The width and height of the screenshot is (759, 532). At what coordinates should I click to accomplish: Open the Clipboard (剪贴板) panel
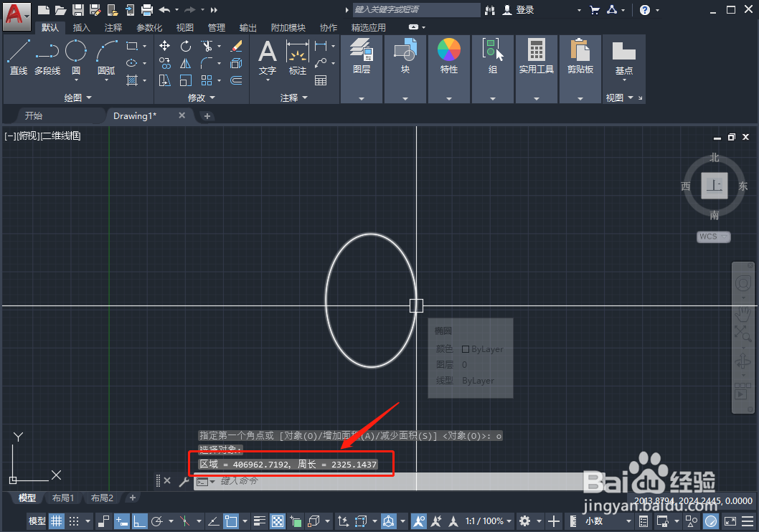580,69
